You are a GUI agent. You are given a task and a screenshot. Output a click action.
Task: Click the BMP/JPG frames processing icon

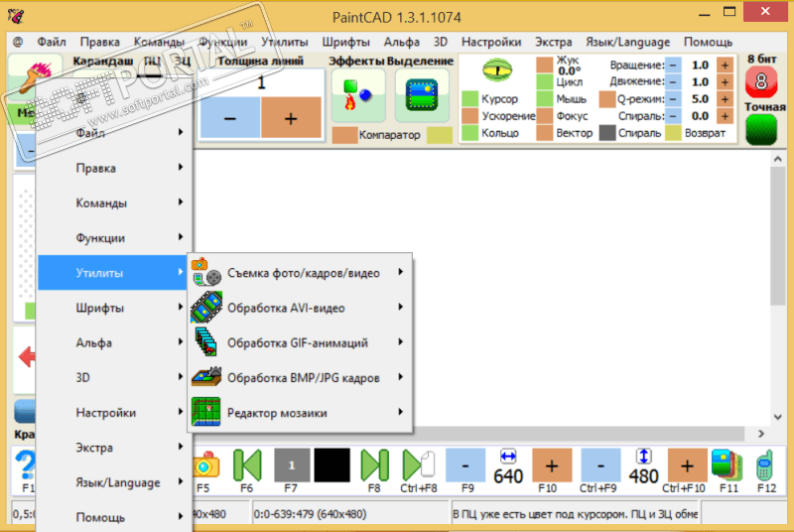pos(206,377)
